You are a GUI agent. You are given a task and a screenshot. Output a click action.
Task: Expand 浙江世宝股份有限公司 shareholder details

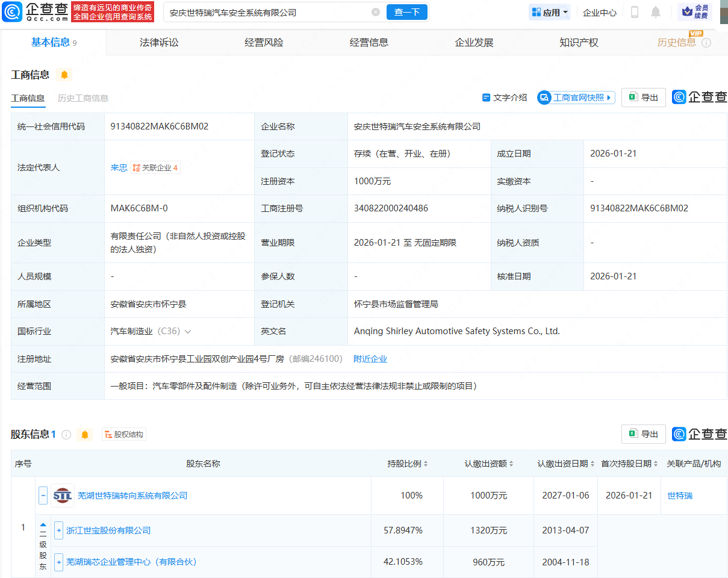coord(58,530)
